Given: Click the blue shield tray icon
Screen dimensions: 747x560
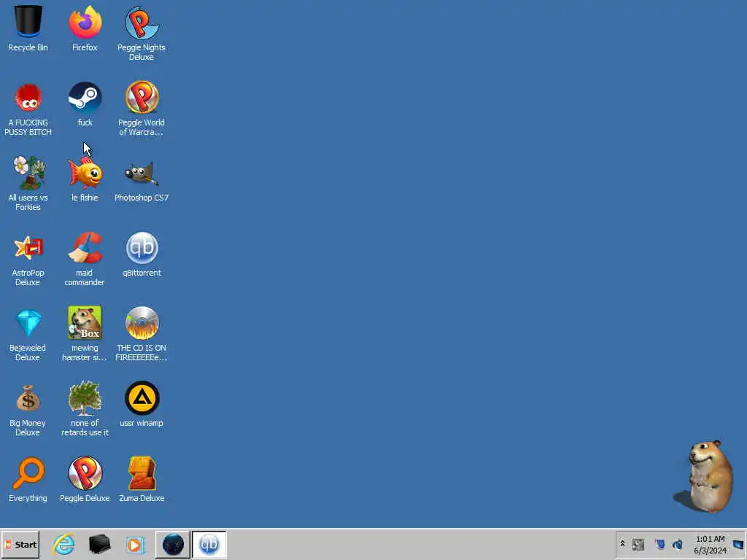Looking at the screenshot, I should (659, 544).
